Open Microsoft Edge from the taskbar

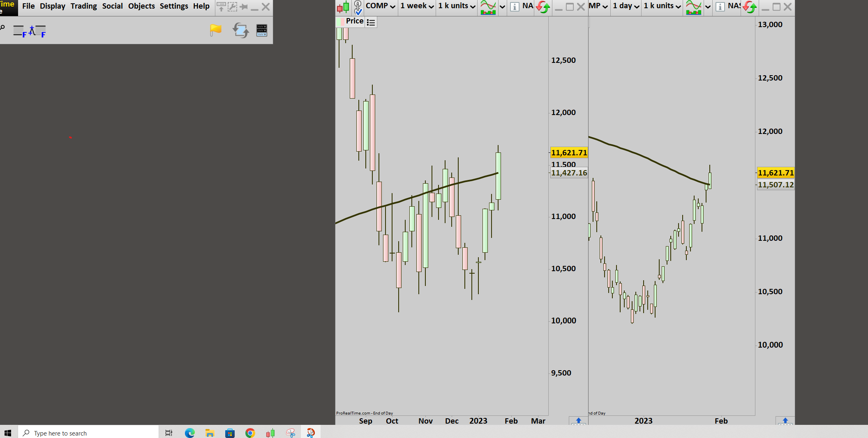[189, 433]
